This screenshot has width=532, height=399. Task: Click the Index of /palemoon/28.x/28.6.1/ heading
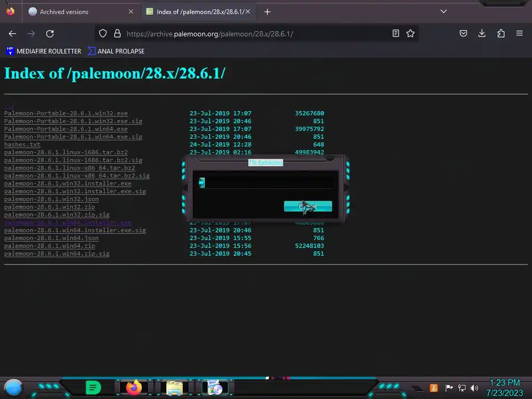click(x=115, y=73)
